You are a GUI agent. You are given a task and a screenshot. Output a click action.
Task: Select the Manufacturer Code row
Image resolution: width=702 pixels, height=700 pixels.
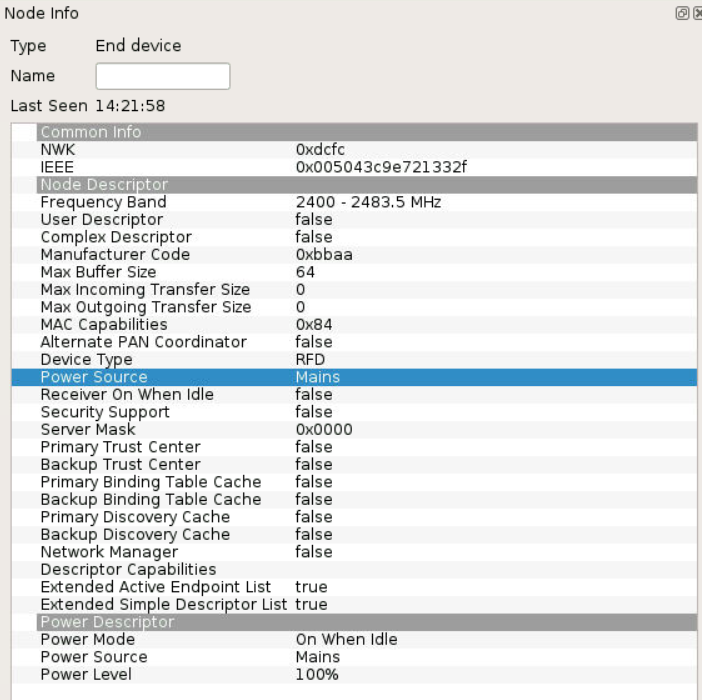coord(355,254)
